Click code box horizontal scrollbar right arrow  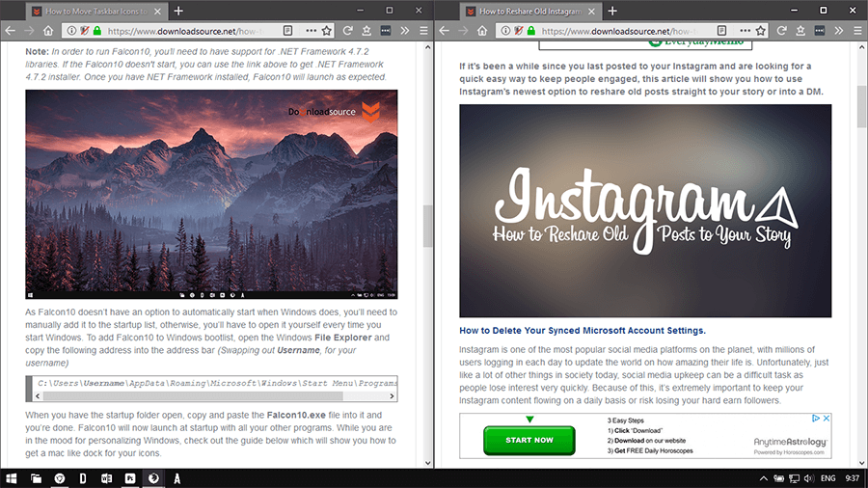pos(392,396)
